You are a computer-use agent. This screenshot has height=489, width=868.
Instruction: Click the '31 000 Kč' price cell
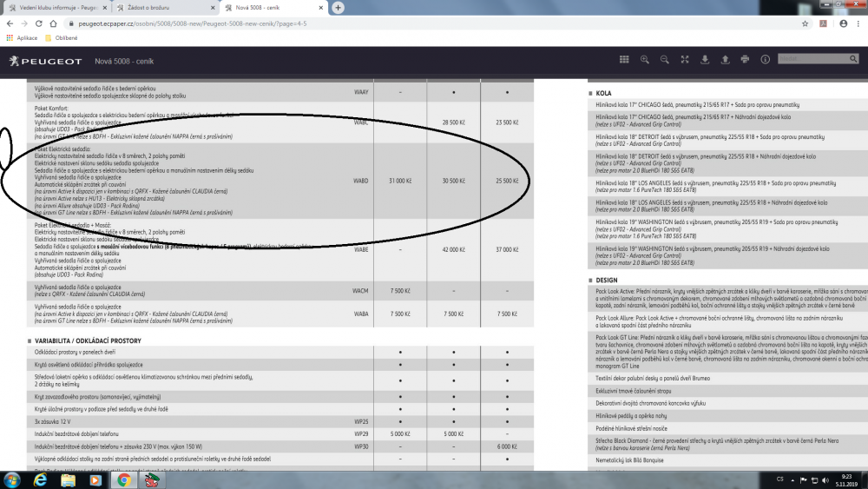[400, 181]
